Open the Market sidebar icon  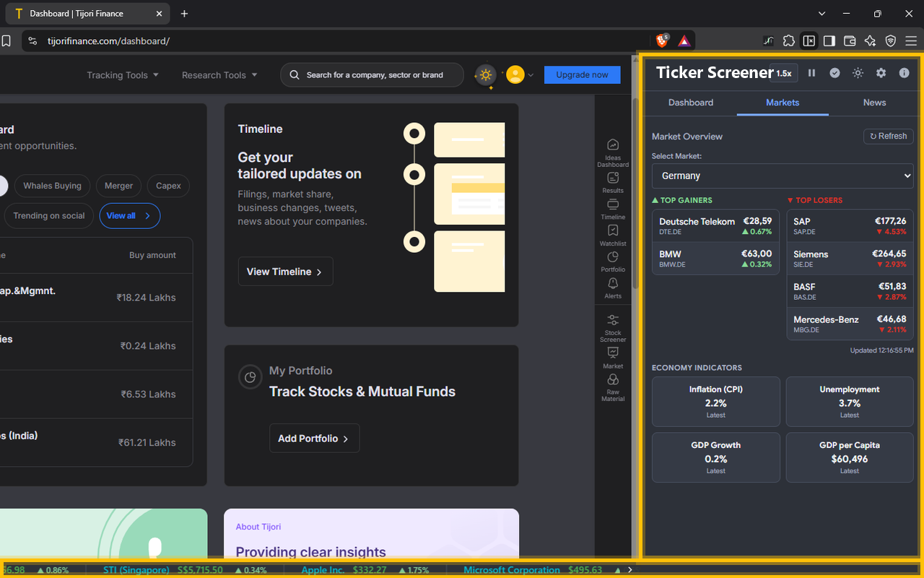[613, 357]
